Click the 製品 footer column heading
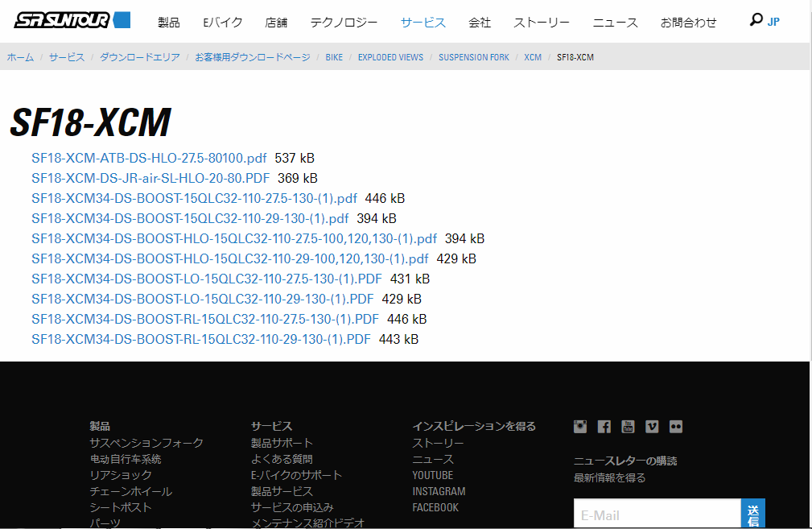Image resolution: width=812 pixels, height=529 pixels. click(x=100, y=426)
